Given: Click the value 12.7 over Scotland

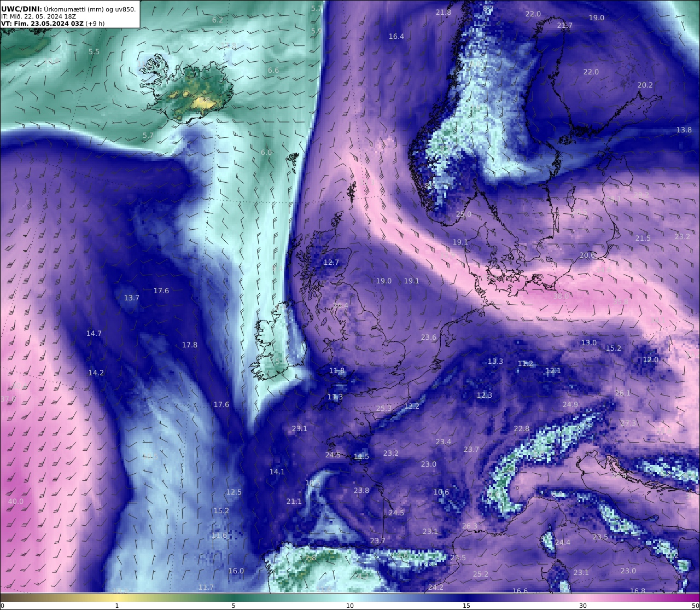Looking at the screenshot, I should [331, 262].
